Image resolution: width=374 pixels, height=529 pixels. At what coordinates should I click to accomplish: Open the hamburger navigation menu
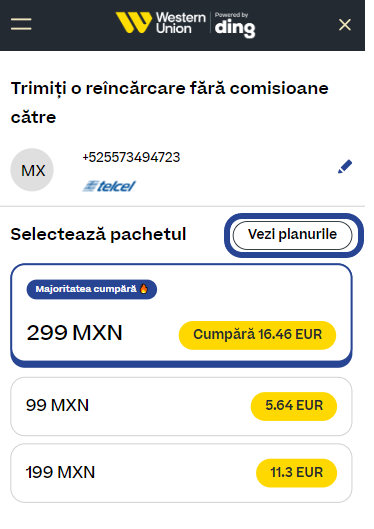tap(21, 24)
